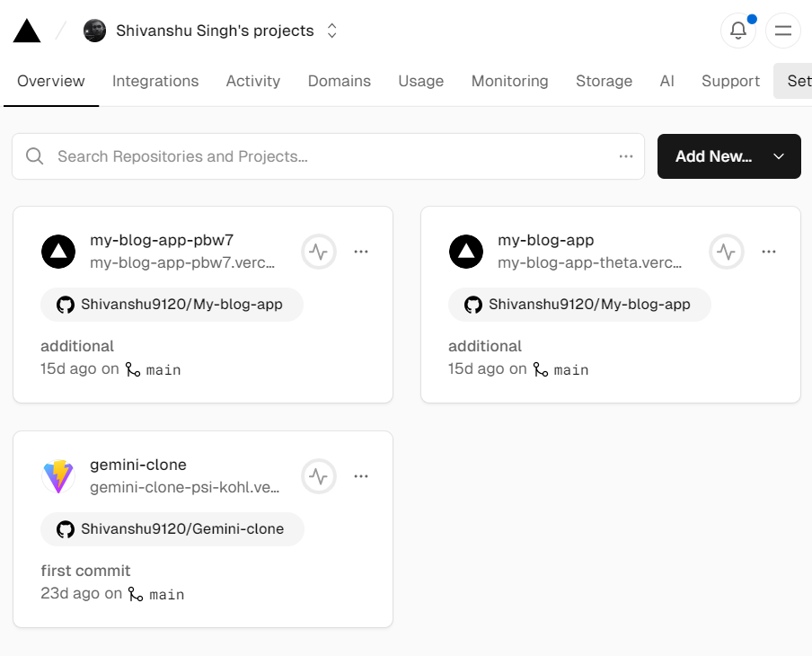Open the AI tab
The width and height of the screenshot is (812, 656).
point(667,81)
